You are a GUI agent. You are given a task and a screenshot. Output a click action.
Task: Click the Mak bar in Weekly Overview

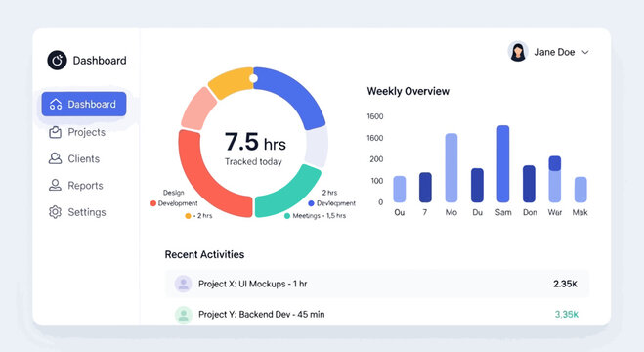point(580,190)
